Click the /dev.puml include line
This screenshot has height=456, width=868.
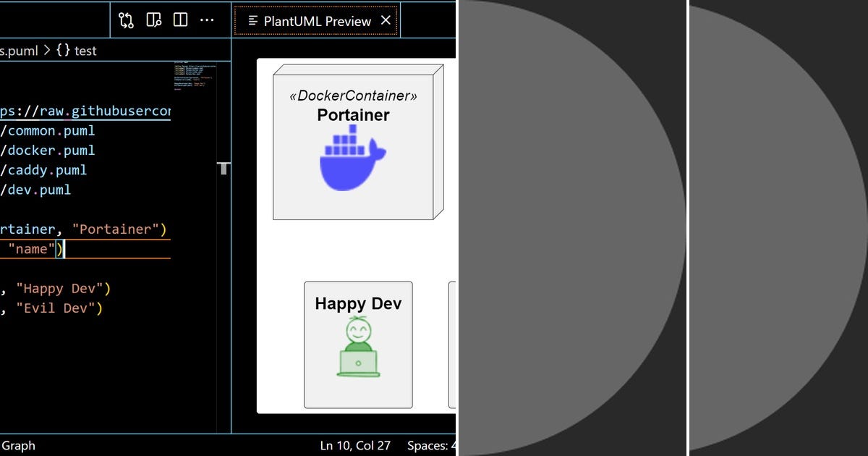(x=35, y=190)
